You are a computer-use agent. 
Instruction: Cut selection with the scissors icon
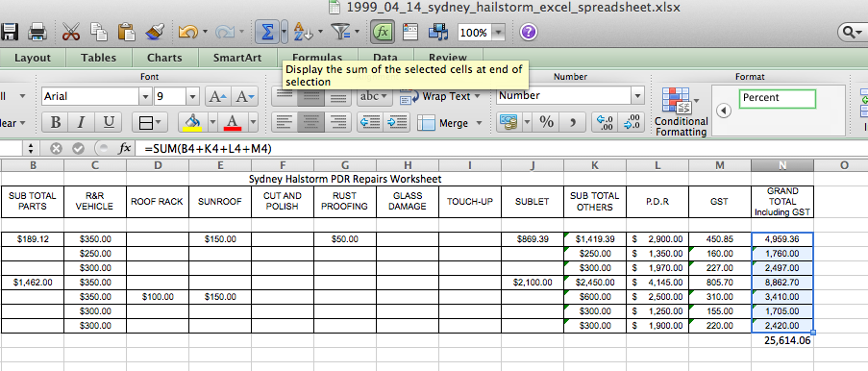pos(71,32)
